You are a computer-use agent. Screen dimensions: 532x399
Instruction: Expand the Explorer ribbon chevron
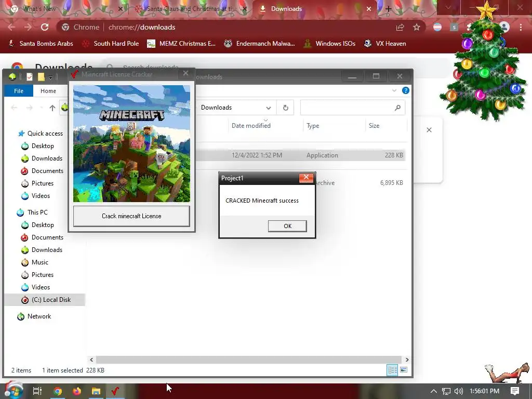click(394, 90)
